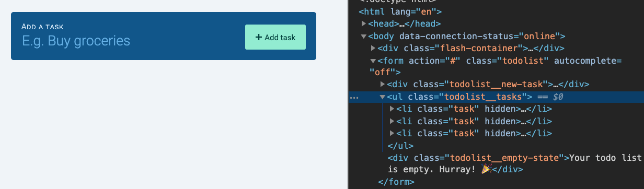Screen dimensions: 644x189
Task: Click the closing </ul> tag
Action: point(400,146)
